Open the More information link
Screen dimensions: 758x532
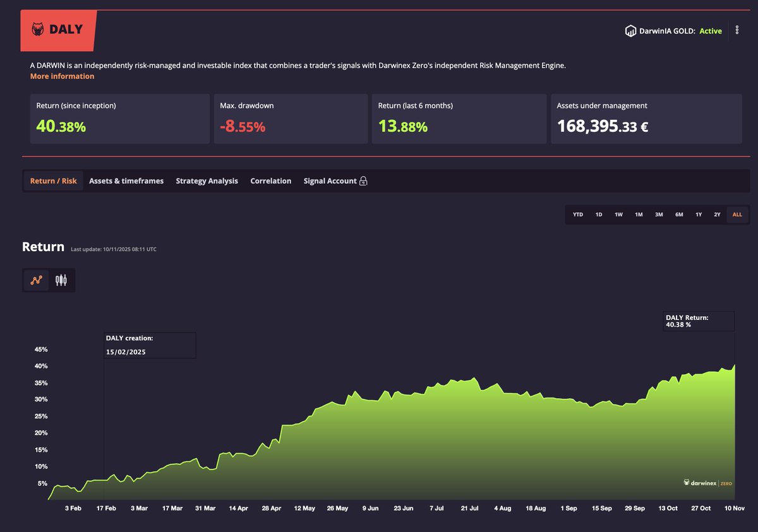pos(62,76)
